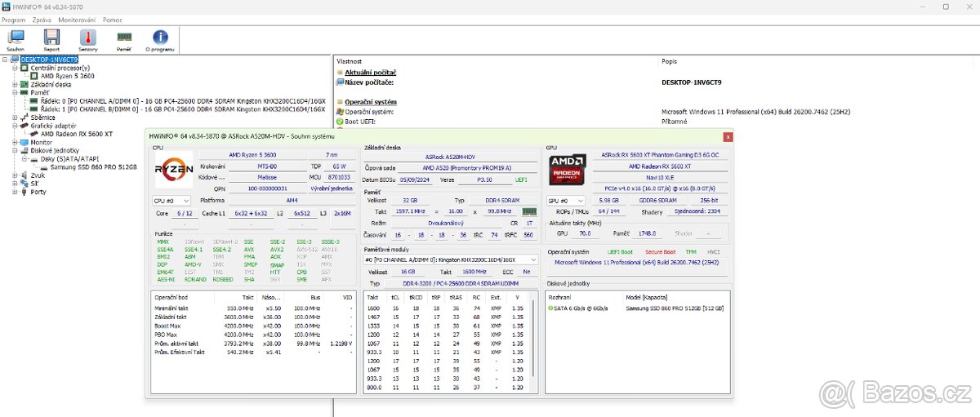Screen dimensions: 980x417
Task: Click the Ryzen logo in summary window
Action: point(174,170)
